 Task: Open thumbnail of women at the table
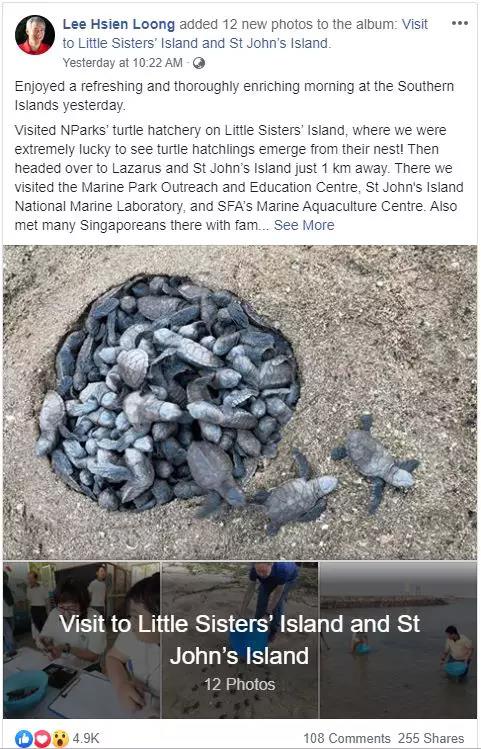[81, 640]
